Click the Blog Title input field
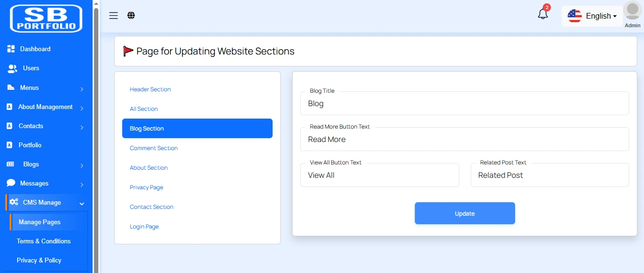Viewport: 644px width, 273px height. coord(464,104)
